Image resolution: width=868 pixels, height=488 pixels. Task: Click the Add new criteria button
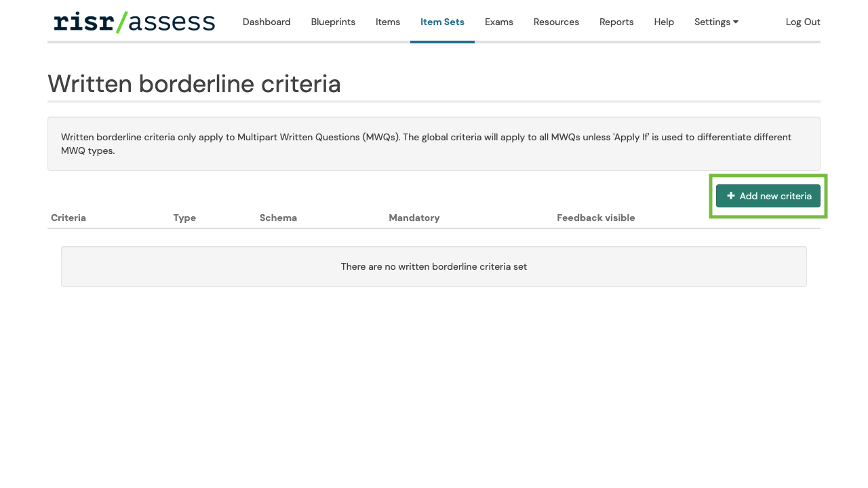pyautogui.click(x=768, y=196)
